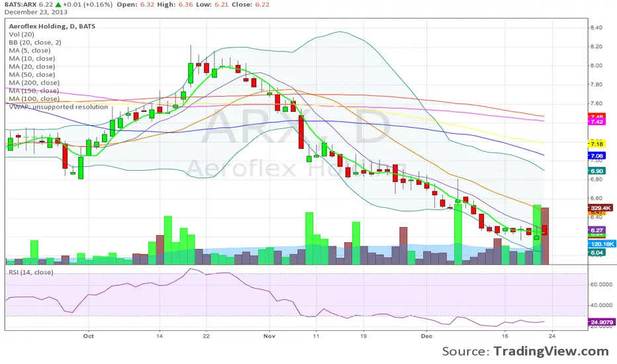Click the December 23, 2013 date label
Viewport: 617px width, 364px height.
coord(36,12)
